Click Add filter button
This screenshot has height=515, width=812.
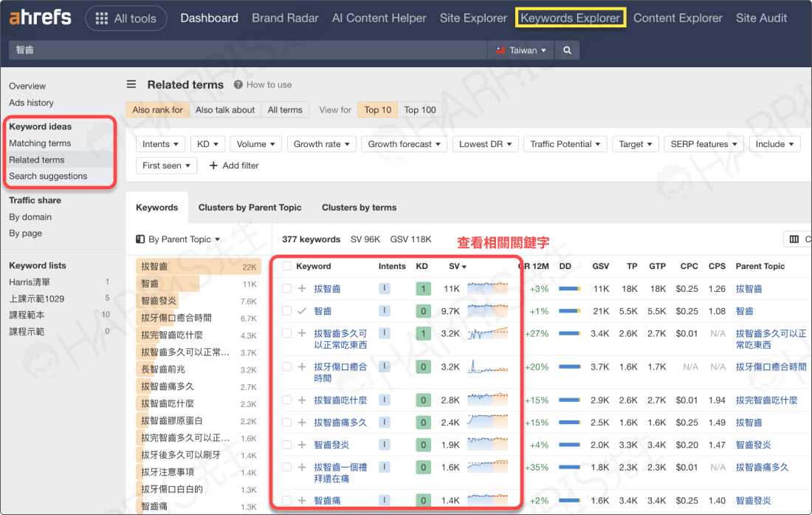click(x=233, y=166)
